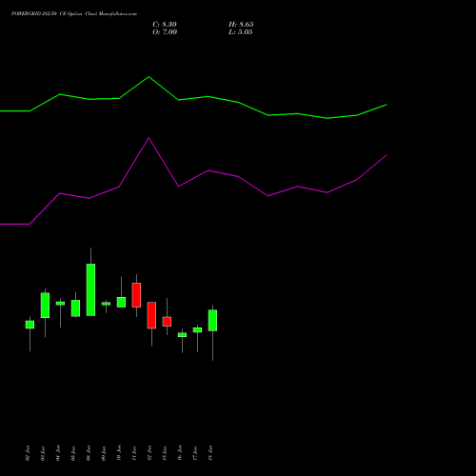Click the '12 Jan' date axis label
The width and height of the screenshot is (476, 476).
149,453
